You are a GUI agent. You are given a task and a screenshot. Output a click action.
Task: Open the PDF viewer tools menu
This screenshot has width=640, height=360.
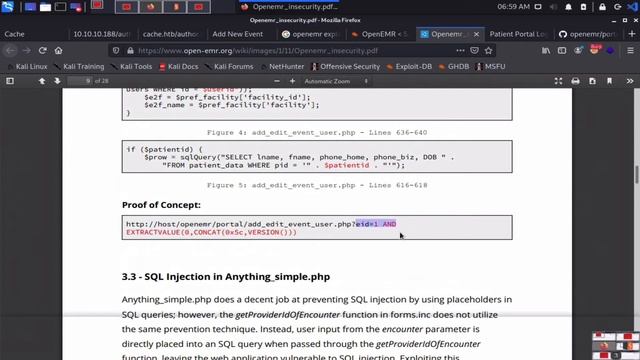tap(630, 81)
